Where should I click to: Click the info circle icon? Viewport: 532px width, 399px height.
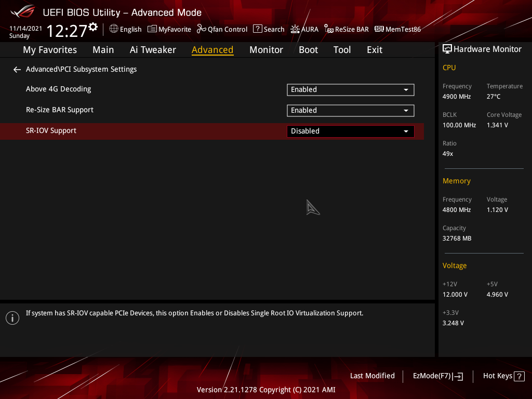(12, 318)
